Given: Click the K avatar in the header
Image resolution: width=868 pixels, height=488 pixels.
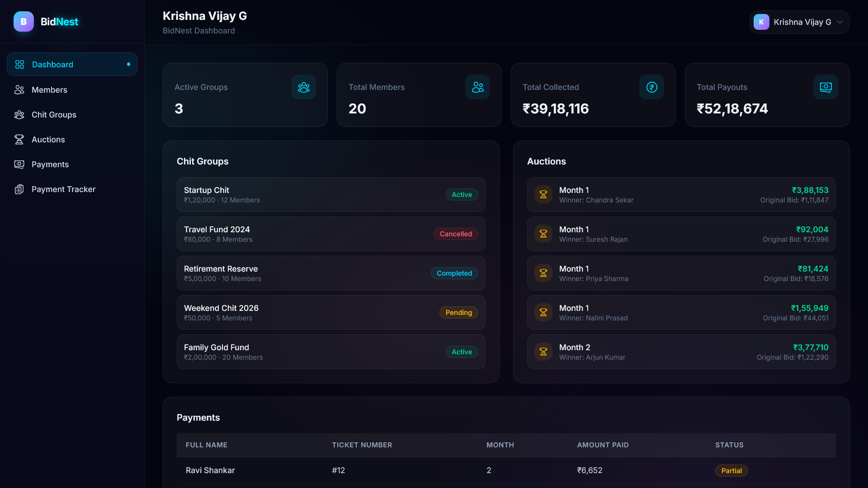Looking at the screenshot, I should pyautogui.click(x=761, y=22).
